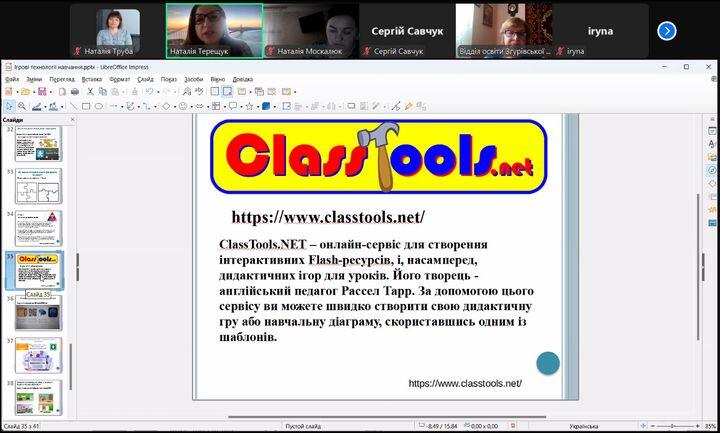Select the Ellipse tool
Viewport: 720px width, 433px height.
tap(99, 107)
